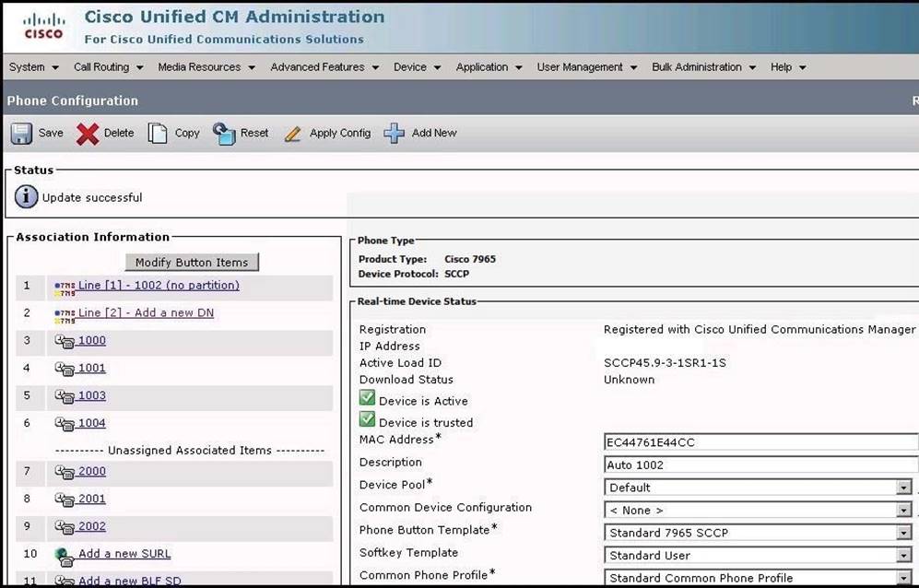
Task: Click the red Delete X icon
Action: tap(88, 134)
